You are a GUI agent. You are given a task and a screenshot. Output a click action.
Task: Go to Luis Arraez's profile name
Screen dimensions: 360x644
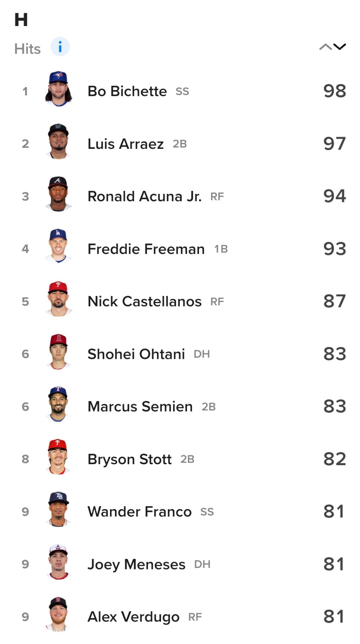(x=126, y=144)
